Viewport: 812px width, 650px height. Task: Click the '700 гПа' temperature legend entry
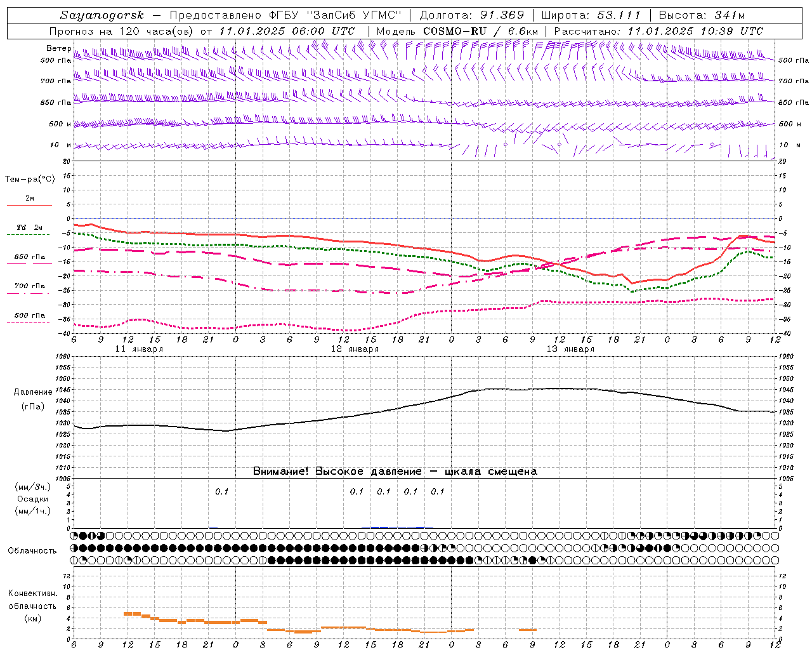point(30,286)
